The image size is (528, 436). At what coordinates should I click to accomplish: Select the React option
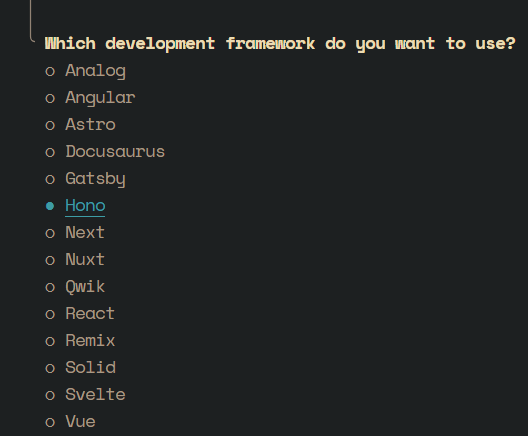tap(90, 314)
